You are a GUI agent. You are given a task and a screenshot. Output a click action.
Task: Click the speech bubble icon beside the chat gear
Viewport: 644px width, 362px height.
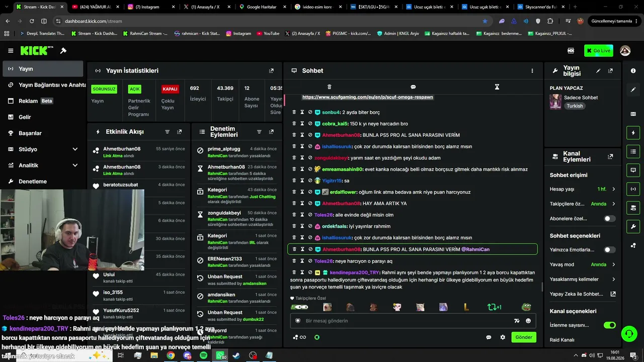coord(489,337)
